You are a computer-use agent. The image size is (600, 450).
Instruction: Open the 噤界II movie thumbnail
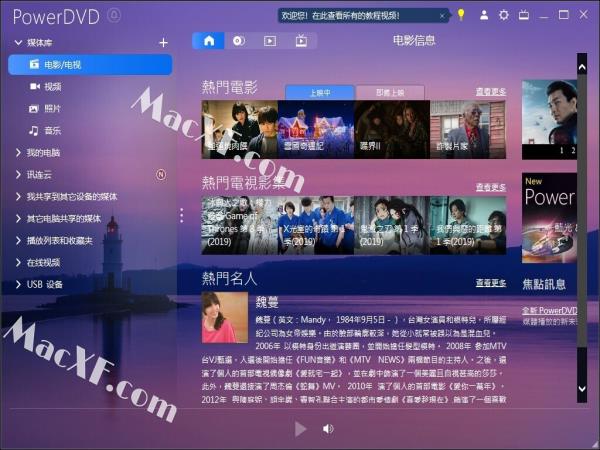click(x=392, y=129)
